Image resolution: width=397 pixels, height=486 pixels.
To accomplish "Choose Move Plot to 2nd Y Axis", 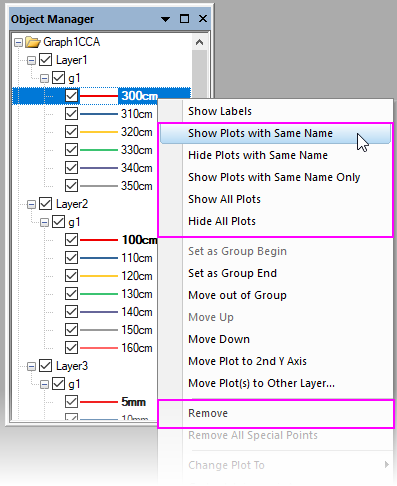I will [247, 361].
